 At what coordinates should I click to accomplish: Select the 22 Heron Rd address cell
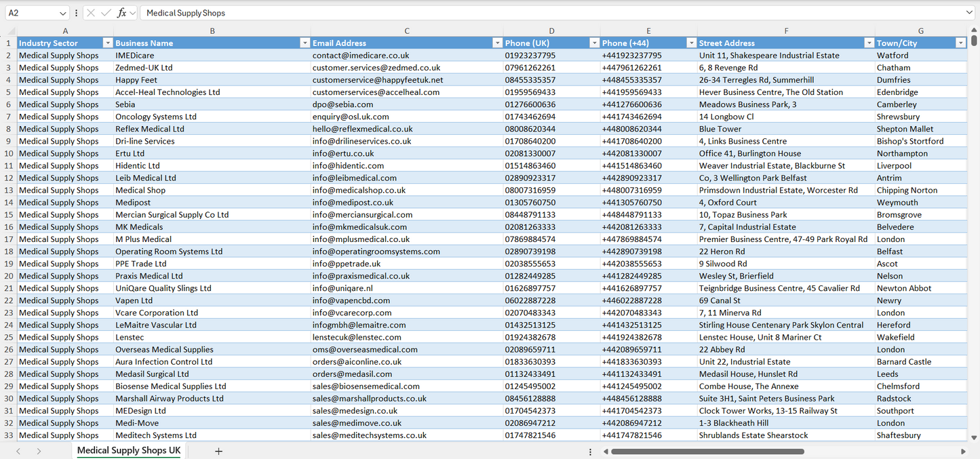(x=786, y=252)
